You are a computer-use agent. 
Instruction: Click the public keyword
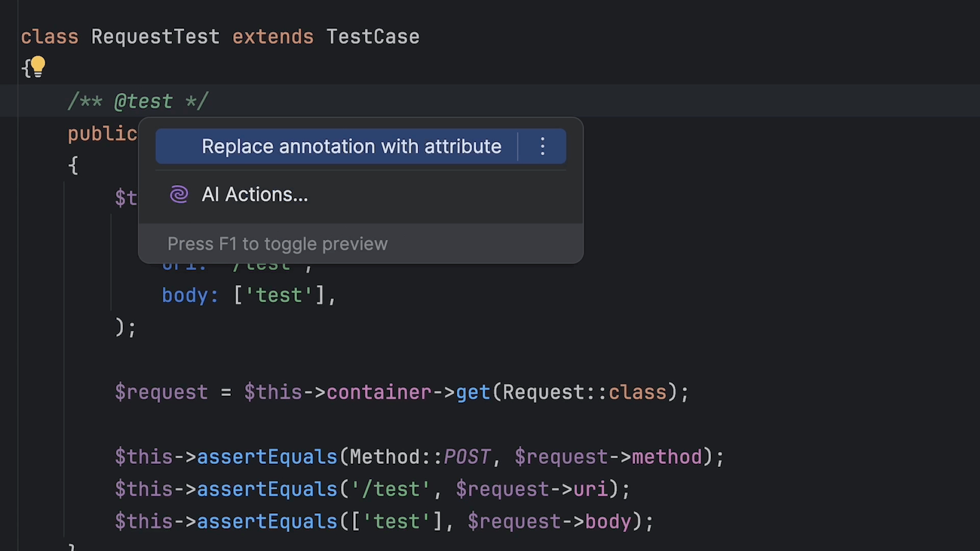(x=103, y=134)
